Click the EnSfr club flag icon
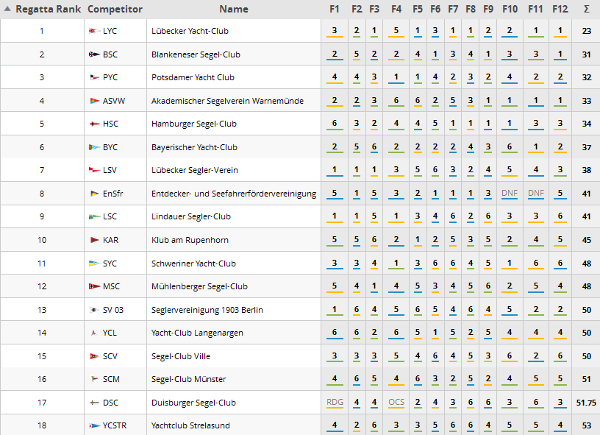 coord(94,194)
